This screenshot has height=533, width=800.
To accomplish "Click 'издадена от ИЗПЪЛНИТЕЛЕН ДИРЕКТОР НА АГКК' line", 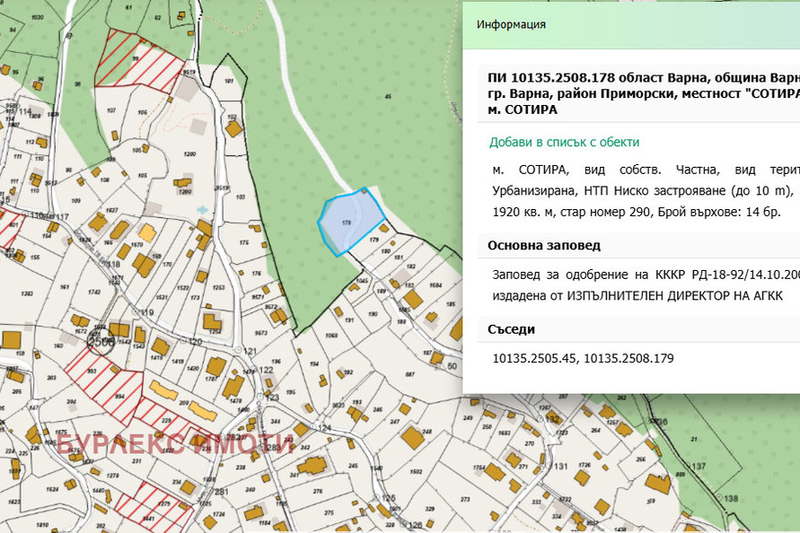I will pos(637,296).
